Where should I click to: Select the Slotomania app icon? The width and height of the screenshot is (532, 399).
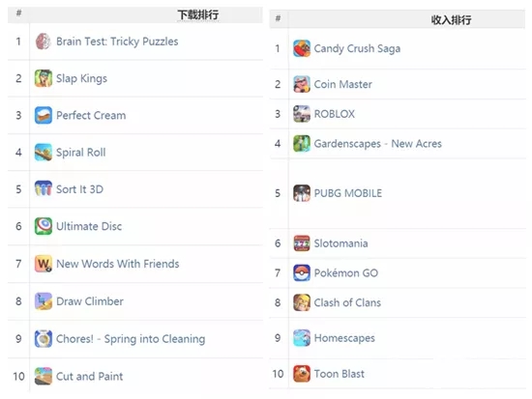click(x=302, y=243)
